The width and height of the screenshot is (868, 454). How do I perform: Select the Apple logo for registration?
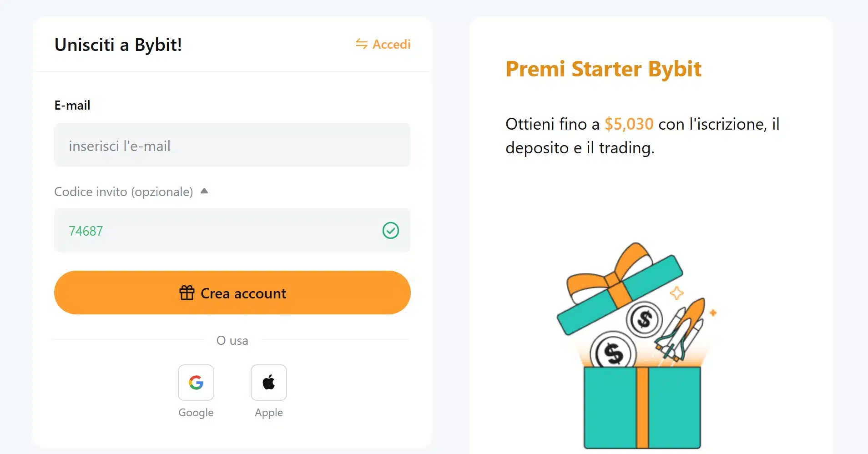click(x=269, y=383)
